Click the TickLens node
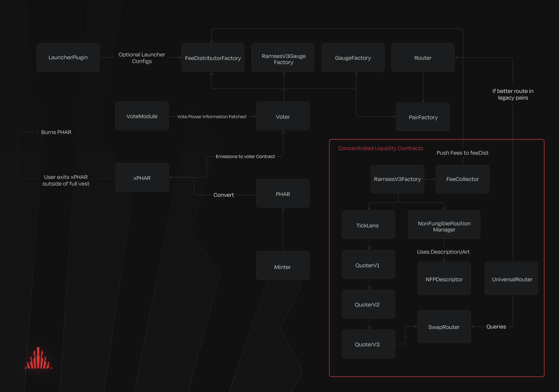559x392 pixels. (368, 225)
